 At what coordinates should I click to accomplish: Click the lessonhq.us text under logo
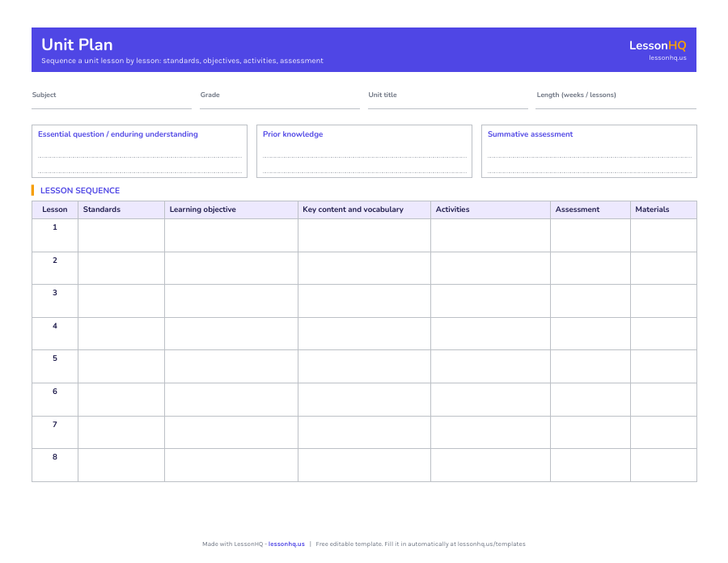tap(667, 58)
